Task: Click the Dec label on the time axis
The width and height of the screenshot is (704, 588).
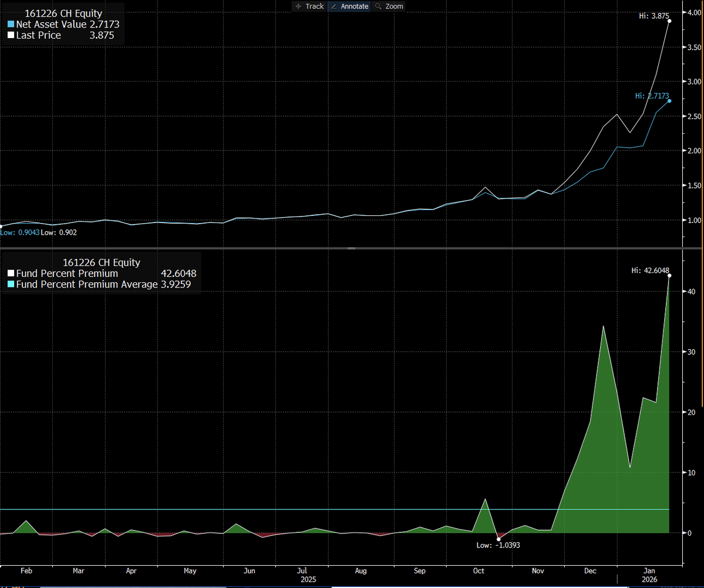Action: tap(591, 571)
